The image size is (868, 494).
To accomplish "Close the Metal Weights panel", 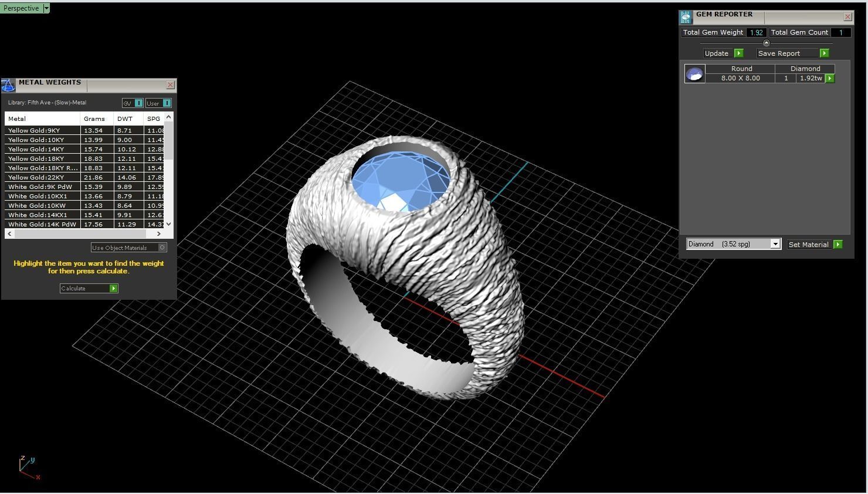I will pos(170,85).
